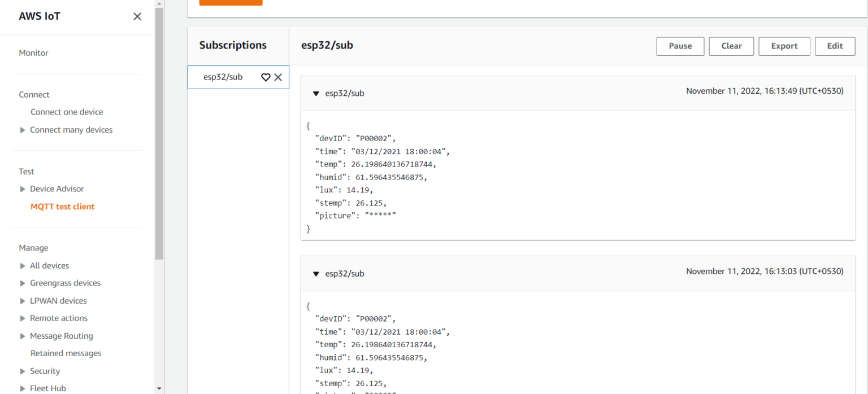868x394 pixels.
Task: Expand the Remote actions section
Action: tap(23, 318)
